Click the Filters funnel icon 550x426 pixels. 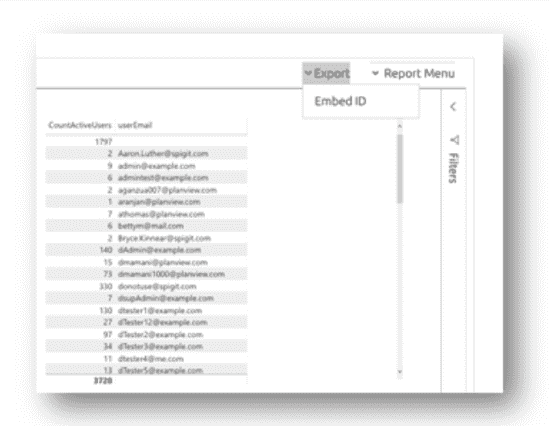coord(454,140)
